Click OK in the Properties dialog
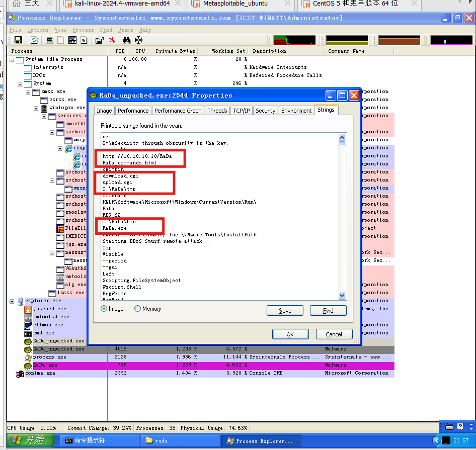The image size is (476, 450). [290, 334]
